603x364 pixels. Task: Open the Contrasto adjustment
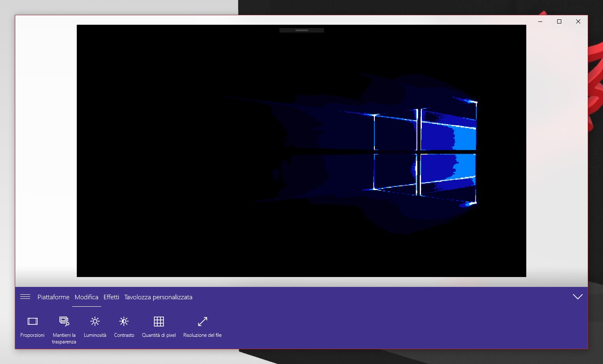[x=124, y=327]
